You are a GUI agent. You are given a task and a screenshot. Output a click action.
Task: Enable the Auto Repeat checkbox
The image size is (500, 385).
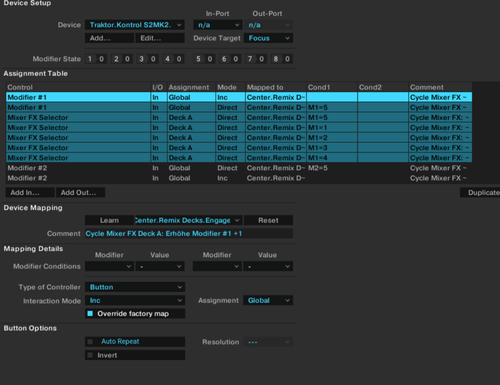pos(90,342)
